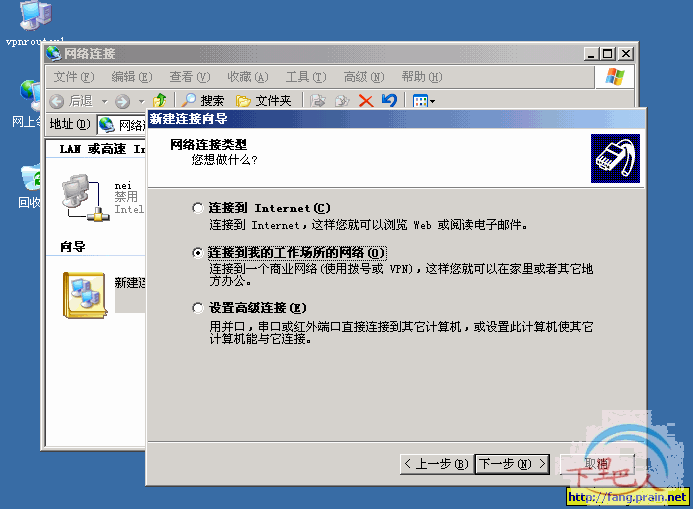Click the new connection wizard icon
Image resolution: width=693 pixels, height=509 pixels.
(84, 295)
